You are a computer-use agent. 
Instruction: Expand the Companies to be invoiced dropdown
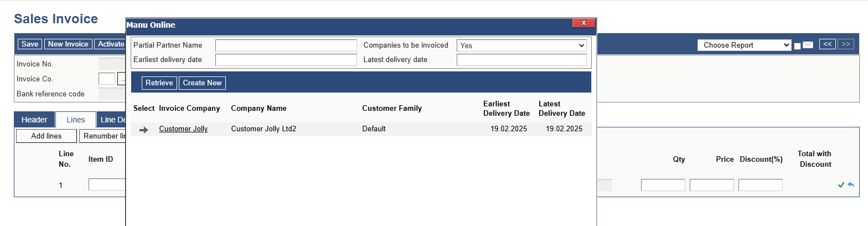pyautogui.click(x=521, y=45)
